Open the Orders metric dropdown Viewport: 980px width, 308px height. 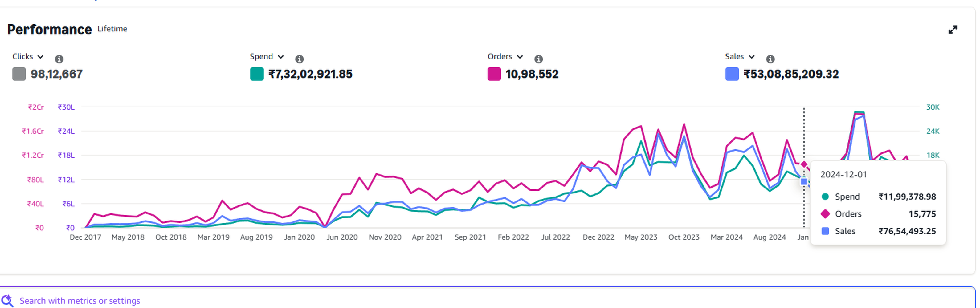pos(505,57)
